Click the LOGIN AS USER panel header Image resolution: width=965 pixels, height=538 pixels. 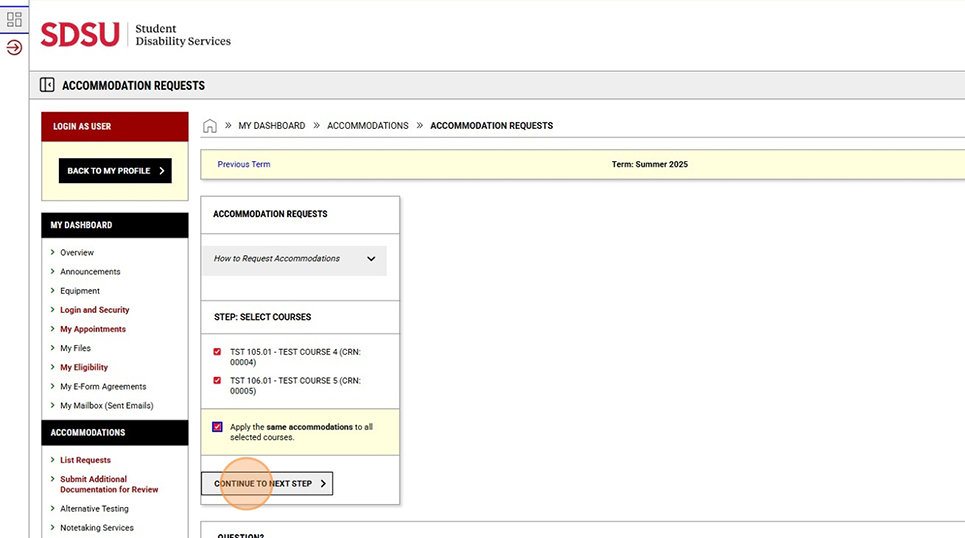click(x=114, y=127)
